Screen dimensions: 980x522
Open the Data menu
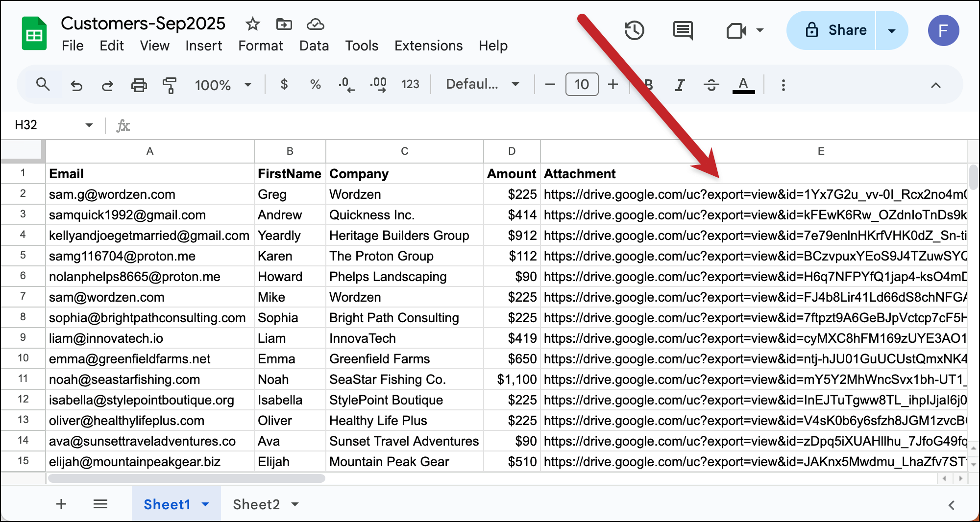coord(314,46)
